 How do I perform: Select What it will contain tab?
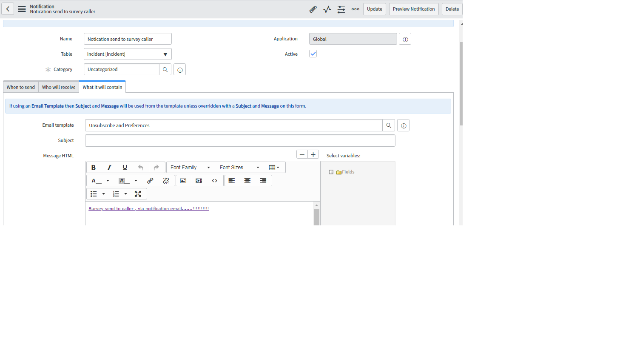click(x=102, y=87)
